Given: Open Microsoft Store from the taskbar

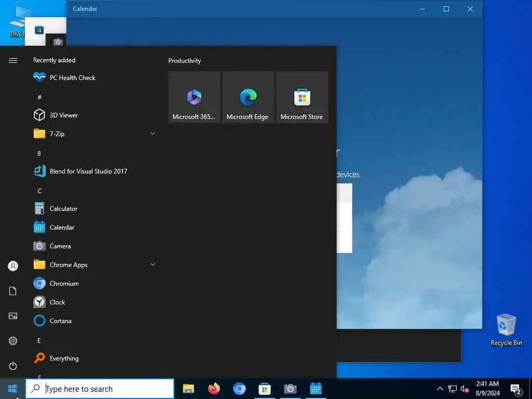Looking at the screenshot, I should [264, 389].
